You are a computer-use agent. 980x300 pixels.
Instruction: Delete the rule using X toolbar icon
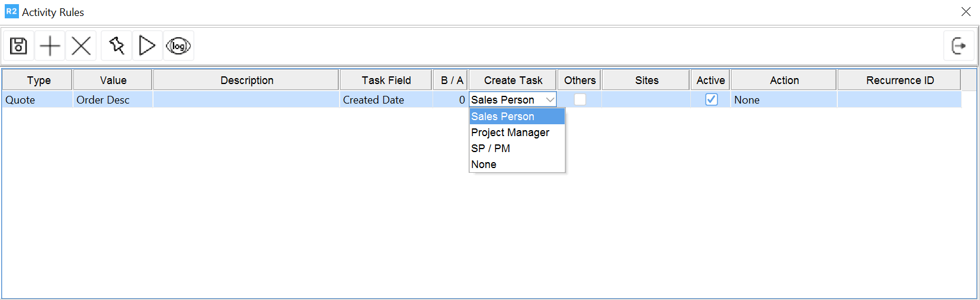click(81, 46)
